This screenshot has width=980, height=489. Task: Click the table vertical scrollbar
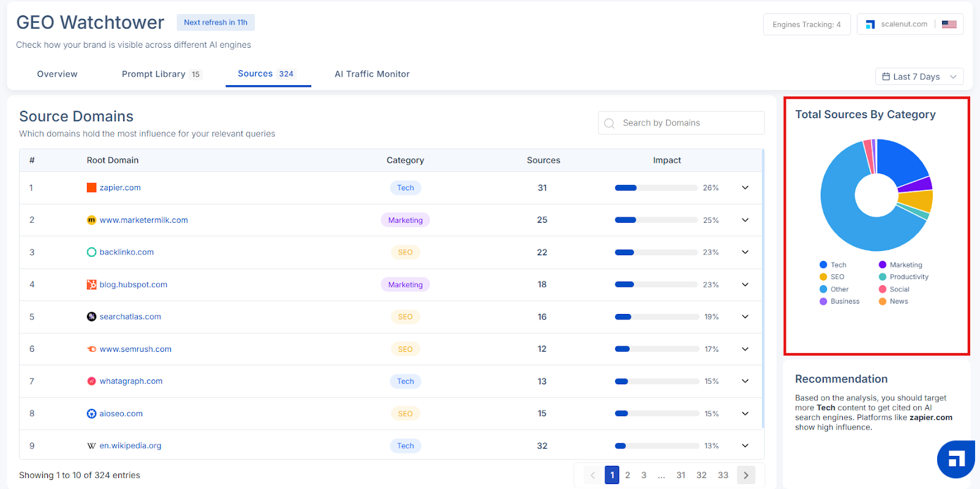(x=763, y=289)
